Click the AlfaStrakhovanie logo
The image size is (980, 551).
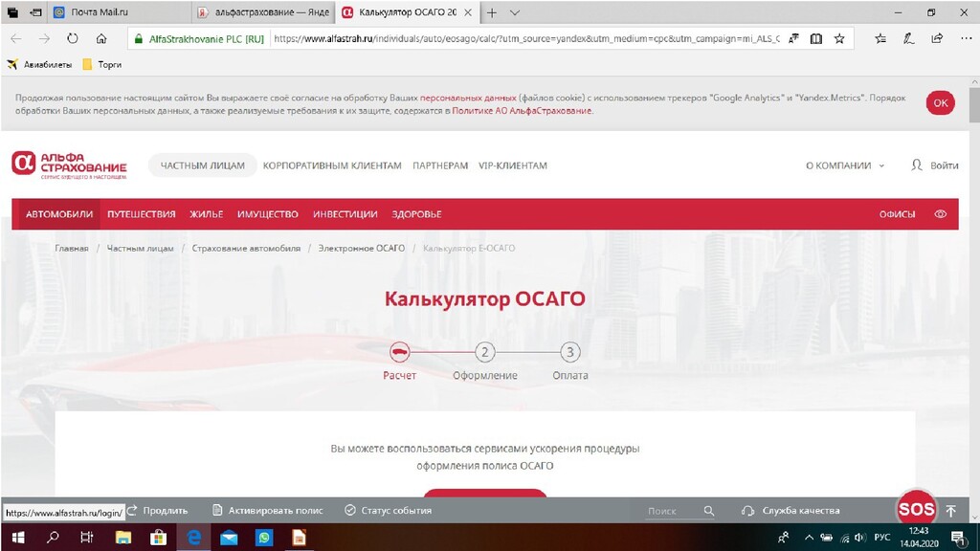[x=69, y=165]
